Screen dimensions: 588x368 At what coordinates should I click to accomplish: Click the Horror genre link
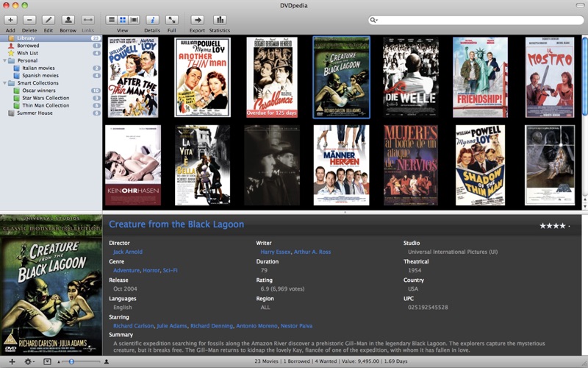pos(151,270)
